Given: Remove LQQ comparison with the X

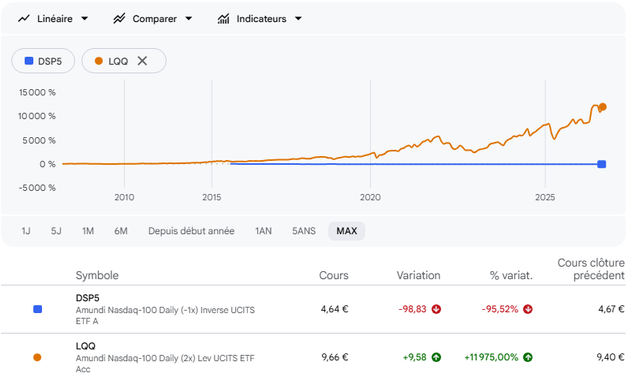Looking at the screenshot, I should pyautogui.click(x=142, y=61).
